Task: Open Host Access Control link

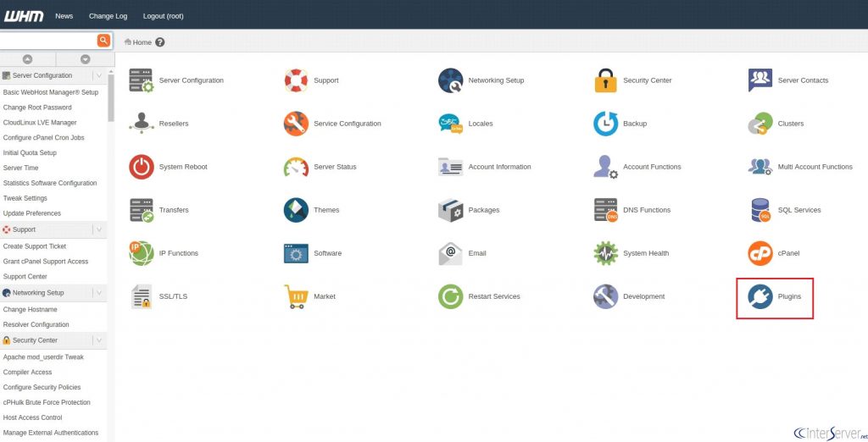Action: point(33,417)
